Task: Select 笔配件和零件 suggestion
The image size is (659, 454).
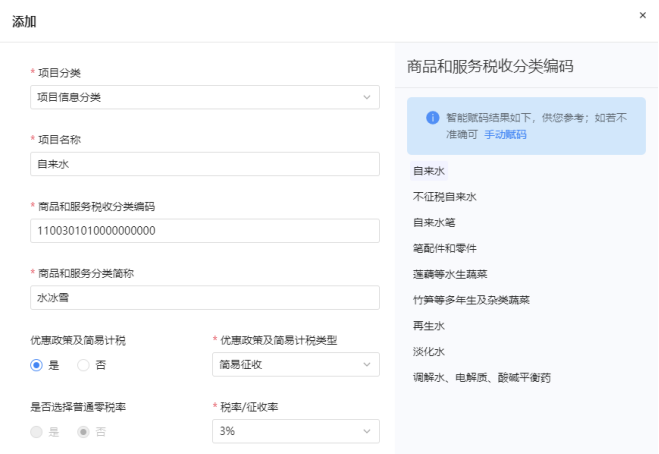Action: click(445, 248)
